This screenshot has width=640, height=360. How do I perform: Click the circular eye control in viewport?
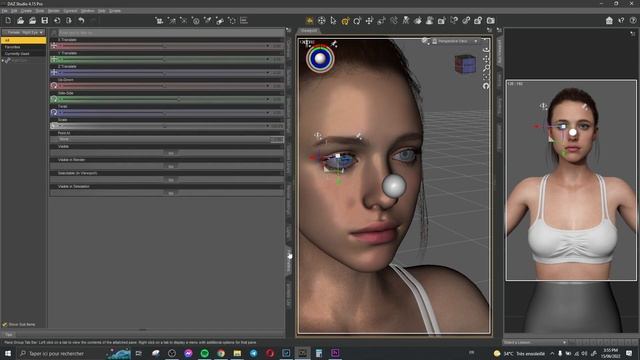point(320,58)
